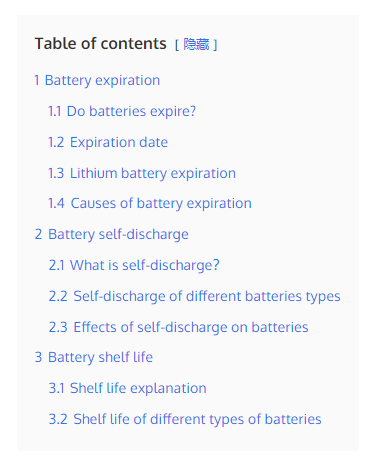Screen dimensions: 372x467
Task: Open 1.3 Lithium battery expiration
Action: pyautogui.click(x=142, y=173)
